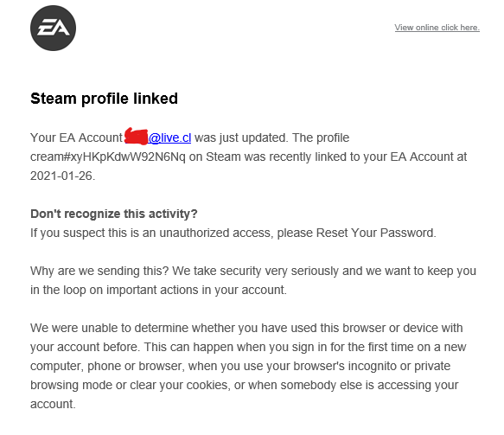Screen dimensions: 504x435
Task: Open the "View online click here" link
Action: tap(437, 28)
